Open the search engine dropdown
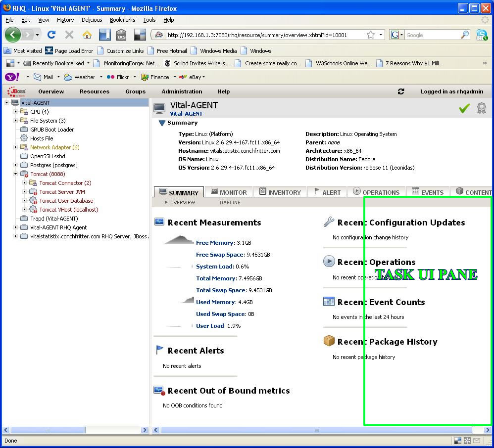494x448 pixels. click(x=401, y=35)
